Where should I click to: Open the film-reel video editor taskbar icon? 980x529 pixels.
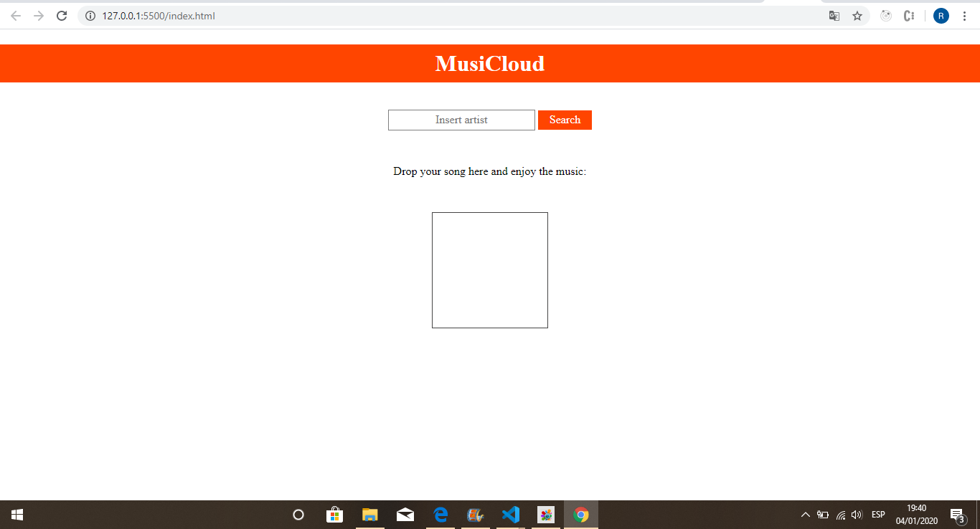pos(476,515)
